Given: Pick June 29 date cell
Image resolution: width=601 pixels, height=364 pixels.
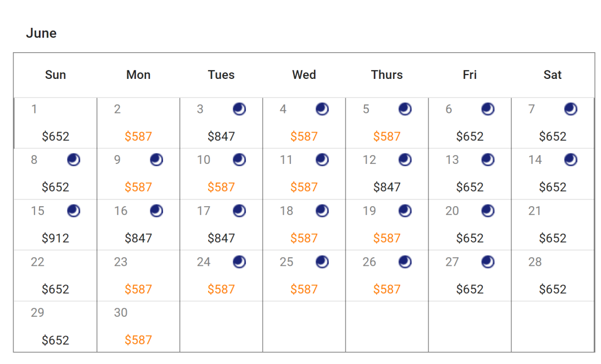Looking at the screenshot, I should 56,326.
